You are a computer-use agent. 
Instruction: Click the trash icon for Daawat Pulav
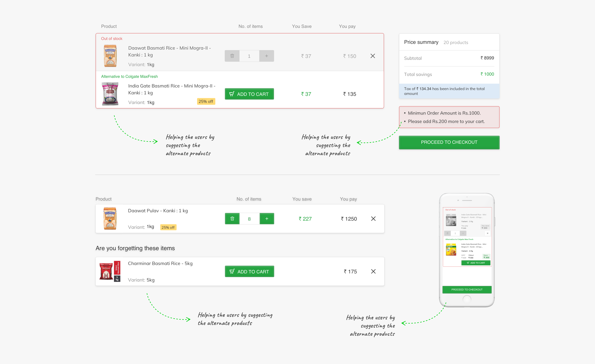(x=232, y=219)
